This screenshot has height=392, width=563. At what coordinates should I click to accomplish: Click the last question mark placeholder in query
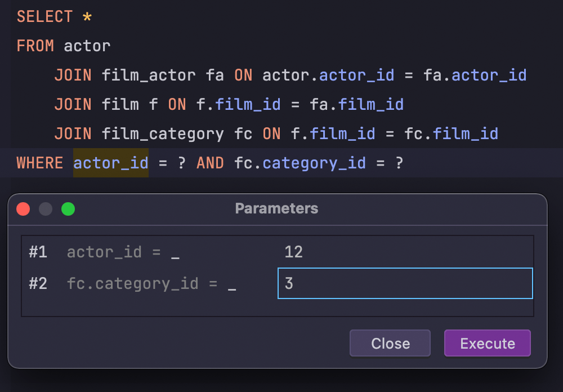click(399, 163)
